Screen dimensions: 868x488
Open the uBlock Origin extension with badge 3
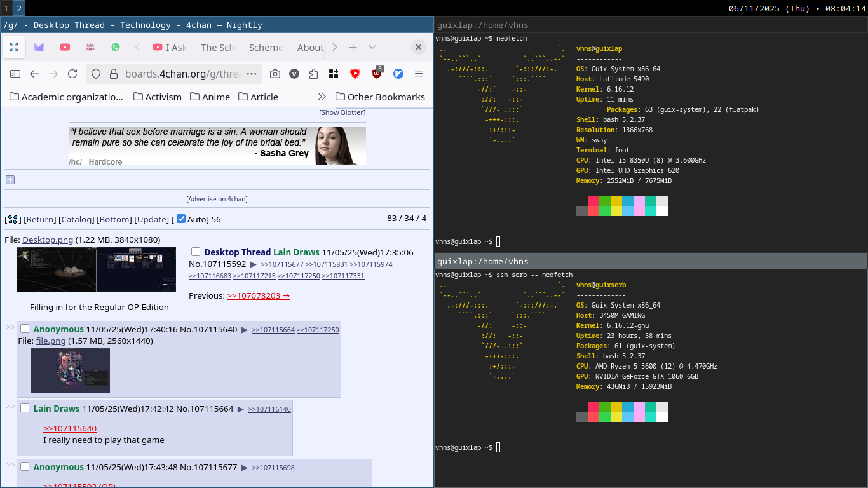pos(377,73)
